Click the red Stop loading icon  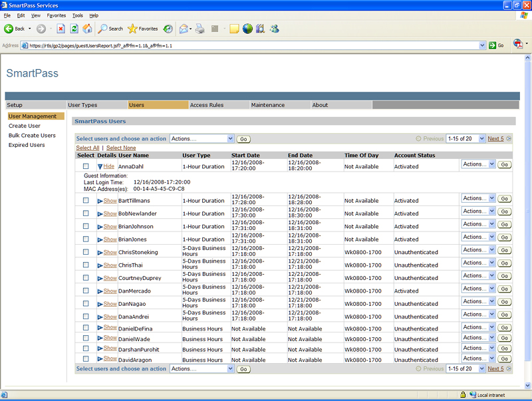pyautogui.click(x=61, y=29)
